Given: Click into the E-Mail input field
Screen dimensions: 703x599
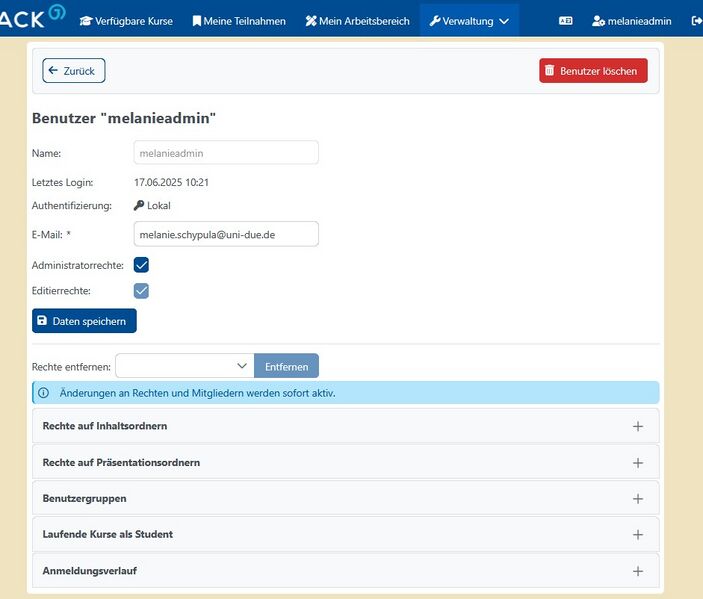Looking at the screenshot, I should click(226, 234).
